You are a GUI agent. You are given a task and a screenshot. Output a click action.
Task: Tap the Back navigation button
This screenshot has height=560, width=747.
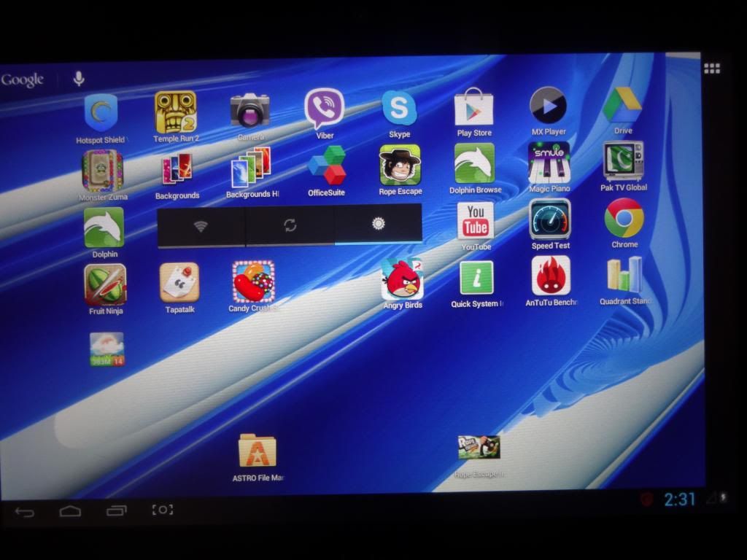pos(25,513)
